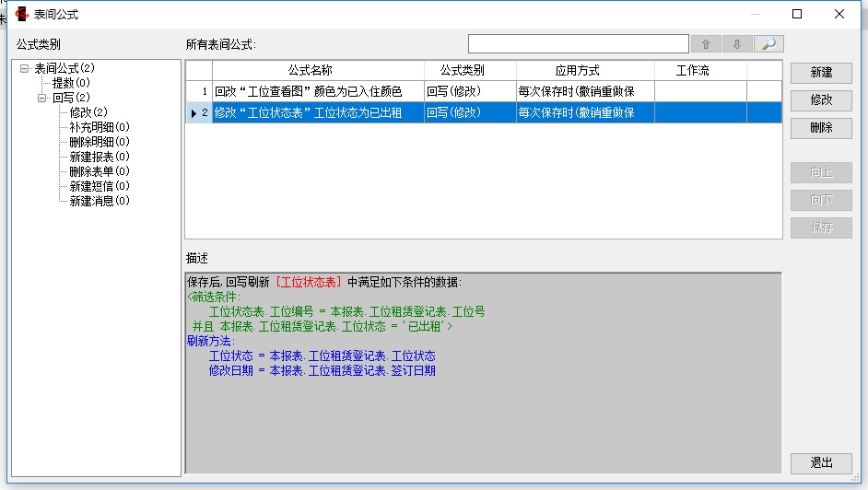Viewport: 868px width, 490px height.
Task: Click the 公式名称 column header
Action: pyautogui.click(x=310, y=70)
